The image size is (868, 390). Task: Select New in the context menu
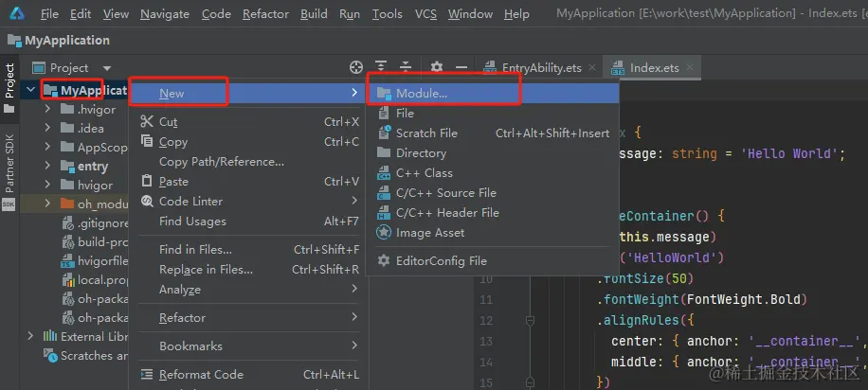(x=247, y=94)
